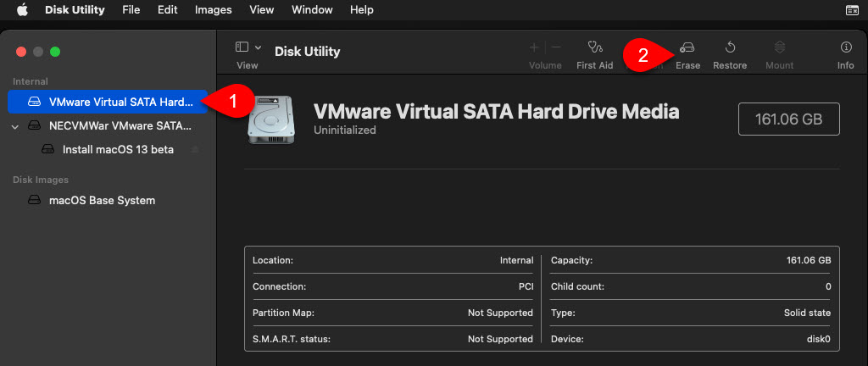
Task: Open the Info toolbar icon
Action: (846, 47)
